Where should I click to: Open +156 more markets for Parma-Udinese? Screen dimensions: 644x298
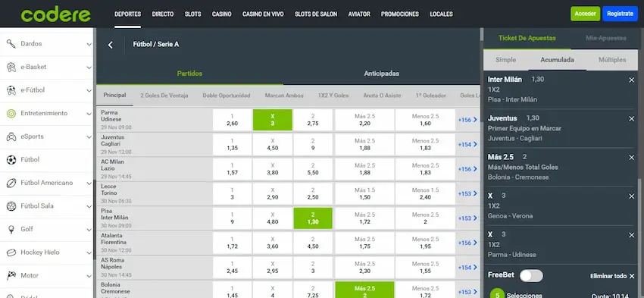(467, 120)
